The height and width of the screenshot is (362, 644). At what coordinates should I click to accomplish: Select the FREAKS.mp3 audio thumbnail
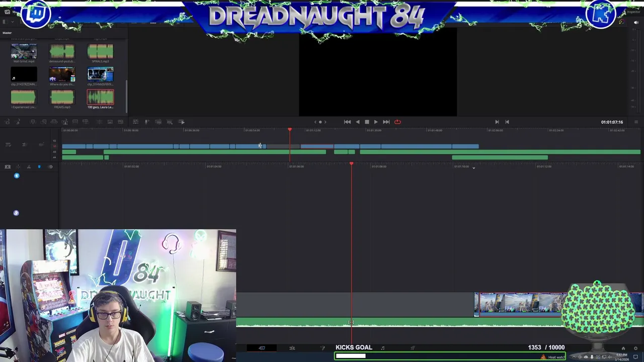(62, 97)
